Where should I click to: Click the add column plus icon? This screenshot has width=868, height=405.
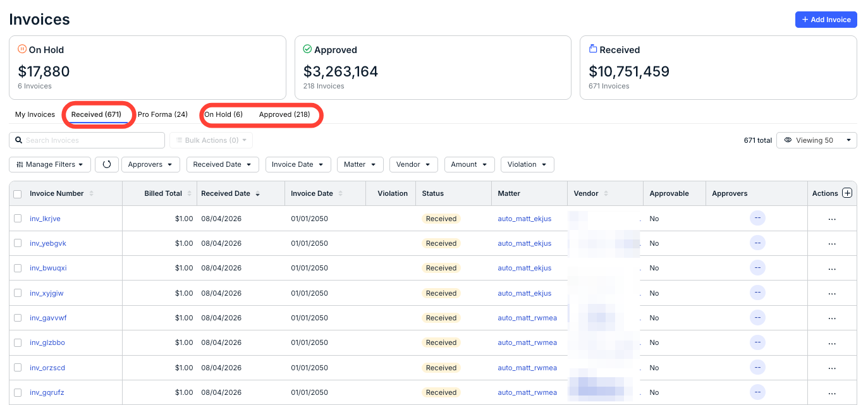pos(848,193)
